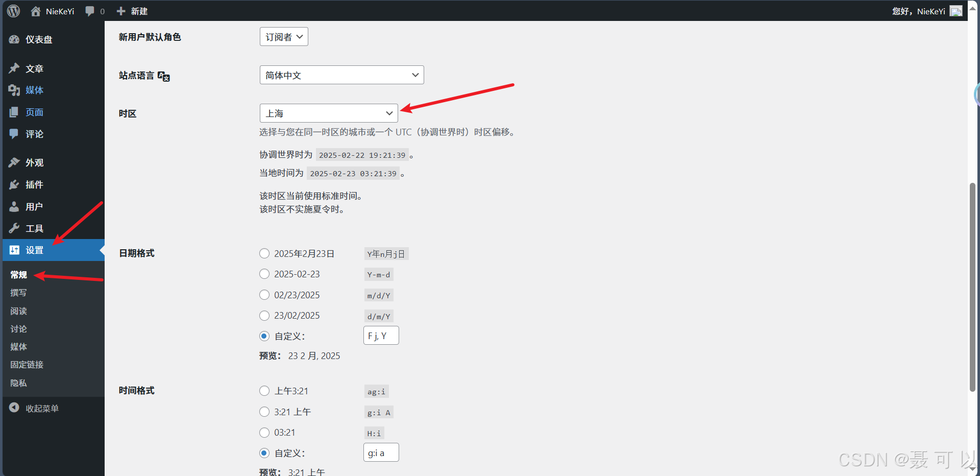Select the custom 自定义 time format radio
This screenshot has height=476, width=980.
264,453
